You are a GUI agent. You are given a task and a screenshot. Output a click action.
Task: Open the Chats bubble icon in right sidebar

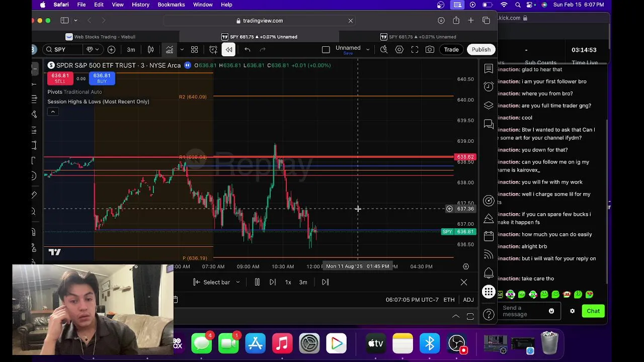[489, 124]
